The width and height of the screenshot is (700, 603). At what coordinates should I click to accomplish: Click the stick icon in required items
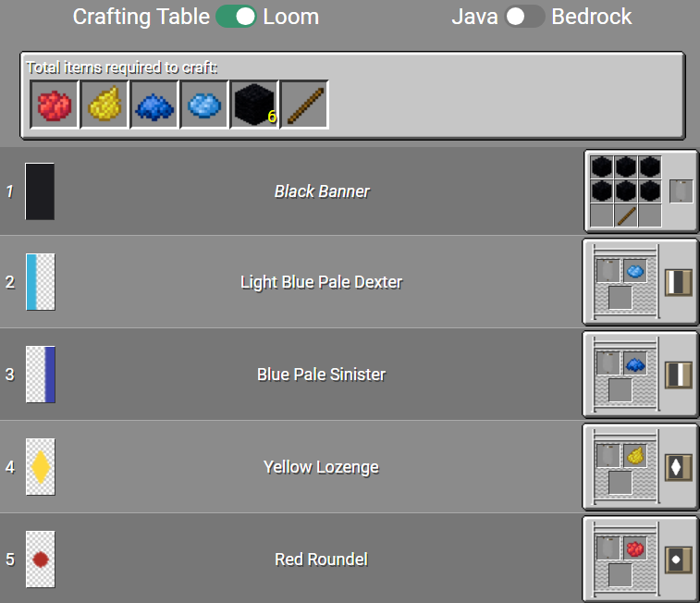304,105
